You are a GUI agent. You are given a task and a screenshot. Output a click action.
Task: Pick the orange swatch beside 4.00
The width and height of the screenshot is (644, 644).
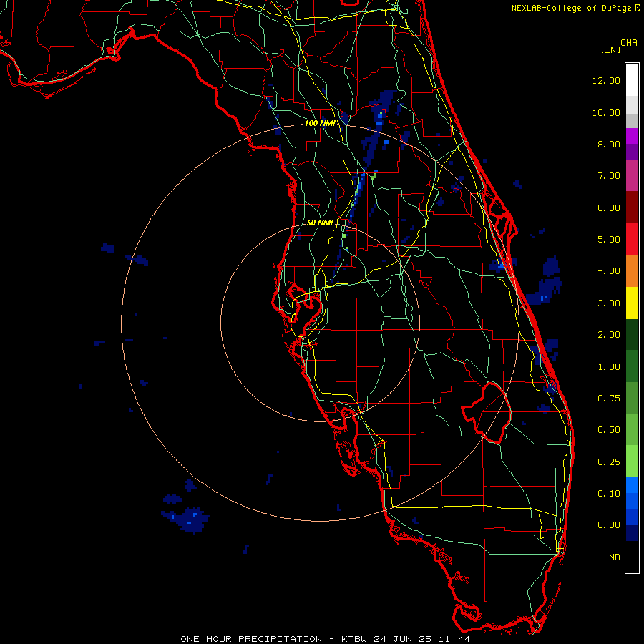coord(632,271)
